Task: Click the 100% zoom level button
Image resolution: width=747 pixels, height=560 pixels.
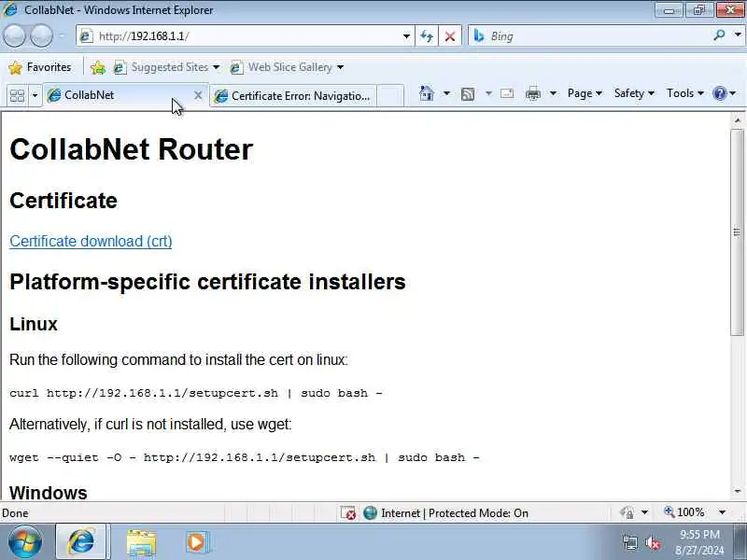Action: tap(684, 512)
